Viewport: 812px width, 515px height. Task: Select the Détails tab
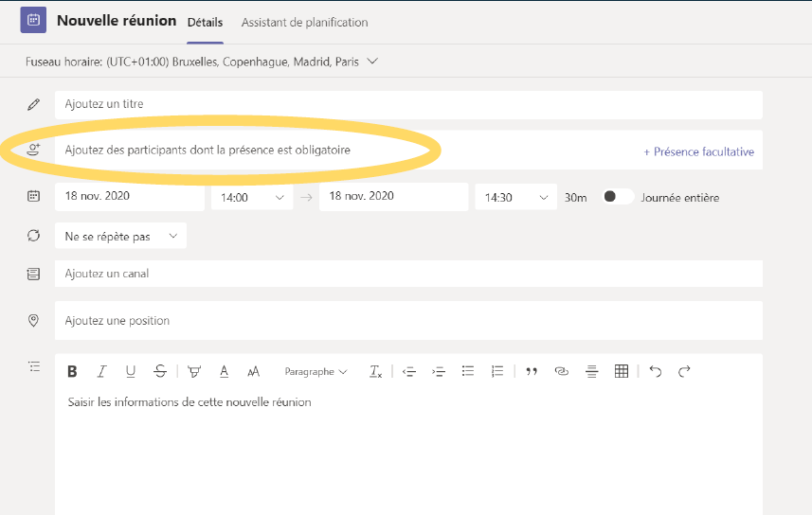[x=205, y=23]
